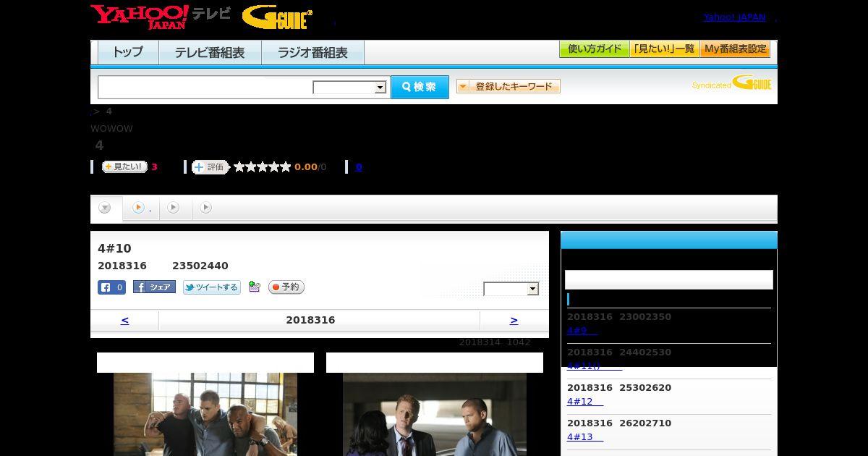Open the 4#9 episode link
Image resolution: width=868 pixels, height=456 pixels.
(582, 331)
